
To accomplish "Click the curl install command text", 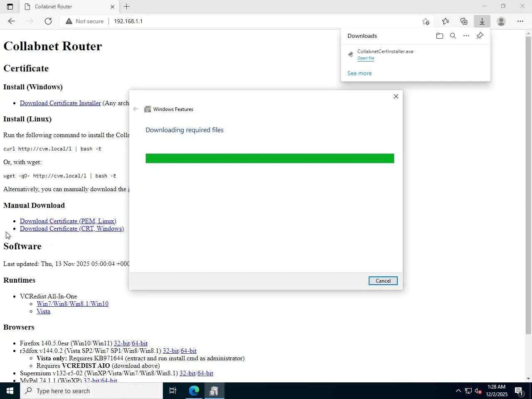I will 52,149.
